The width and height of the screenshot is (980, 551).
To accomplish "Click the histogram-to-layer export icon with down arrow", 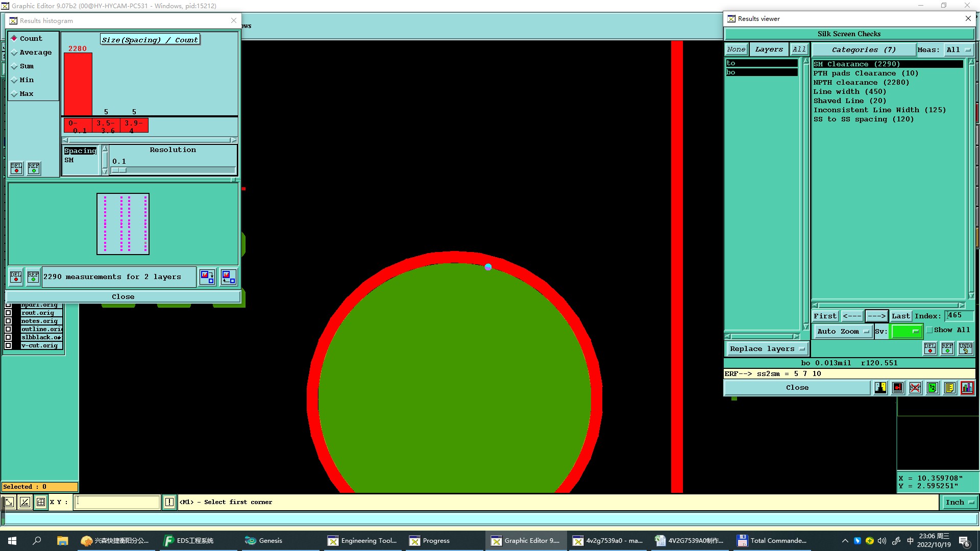I will coord(207,277).
